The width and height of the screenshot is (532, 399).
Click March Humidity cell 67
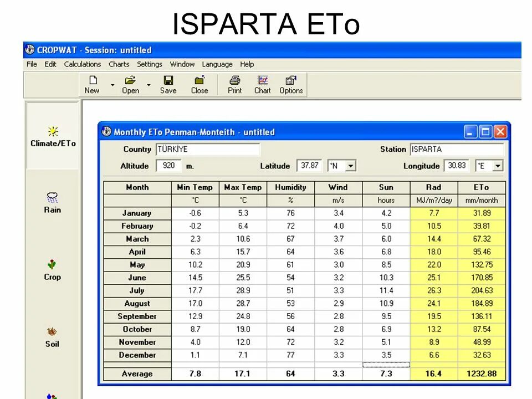[291, 239]
